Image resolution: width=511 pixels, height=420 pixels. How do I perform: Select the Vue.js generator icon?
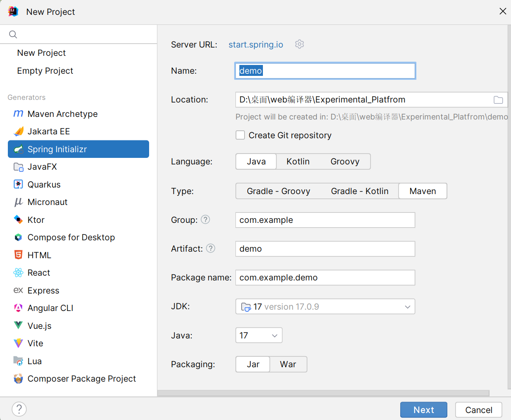18,326
